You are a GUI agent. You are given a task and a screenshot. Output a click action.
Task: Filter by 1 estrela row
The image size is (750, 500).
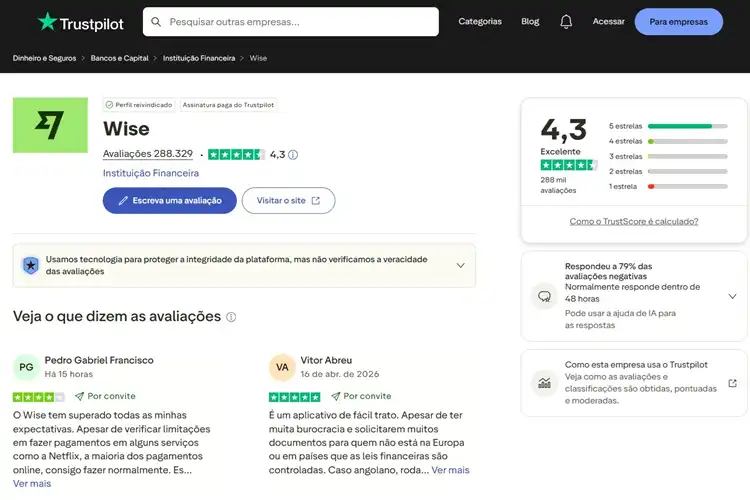668,187
